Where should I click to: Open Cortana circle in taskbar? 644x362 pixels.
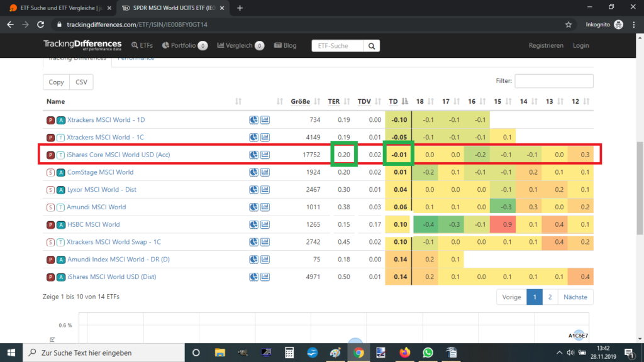tap(196, 353)
